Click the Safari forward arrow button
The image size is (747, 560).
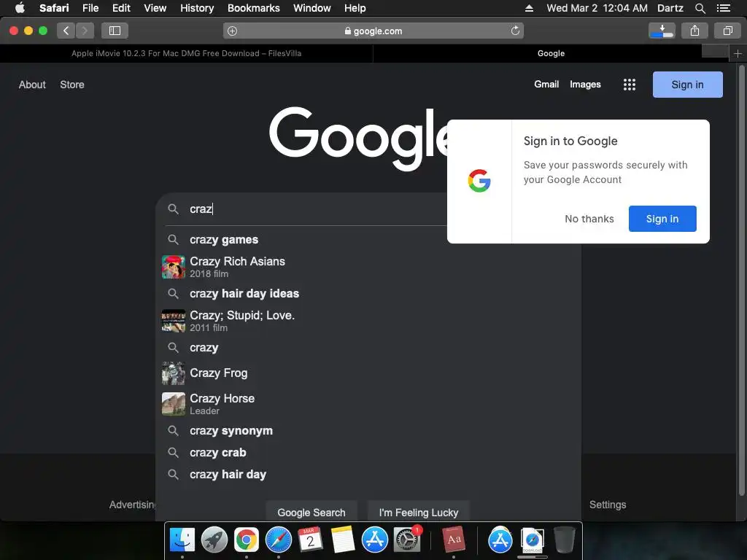click(85, 31)
